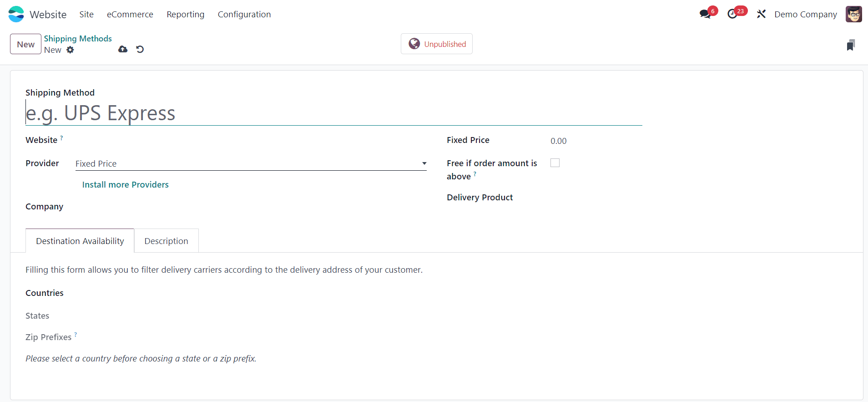Viewport: 868px width, 402px height.
Task: Click the Install more Providers link
Action: [125, 184]
